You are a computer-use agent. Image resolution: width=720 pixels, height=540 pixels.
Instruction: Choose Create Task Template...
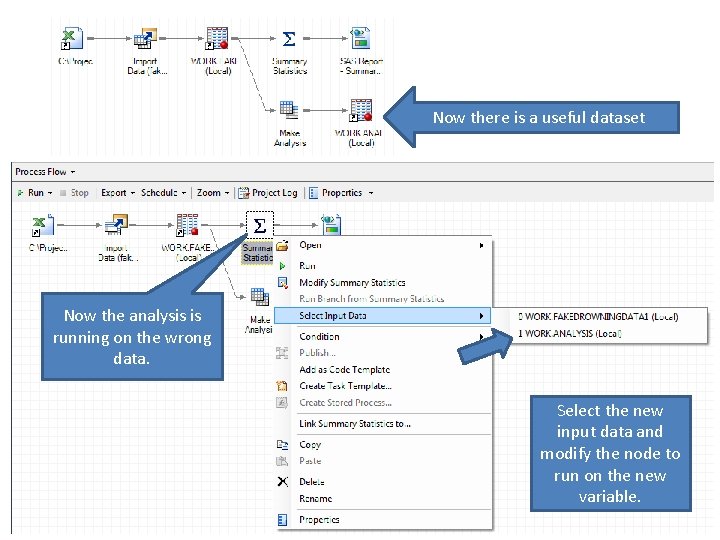pos(345,386)
